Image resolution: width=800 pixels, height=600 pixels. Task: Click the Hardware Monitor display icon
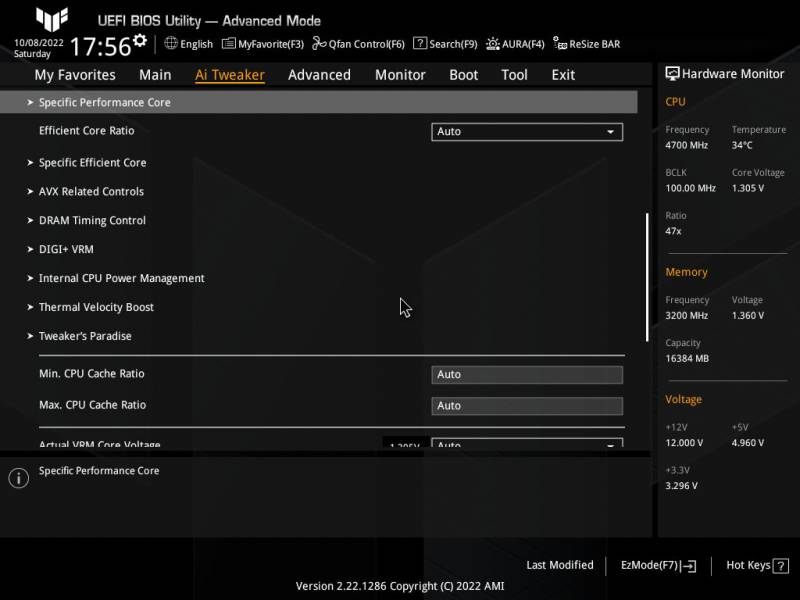[x=672, y=74]
